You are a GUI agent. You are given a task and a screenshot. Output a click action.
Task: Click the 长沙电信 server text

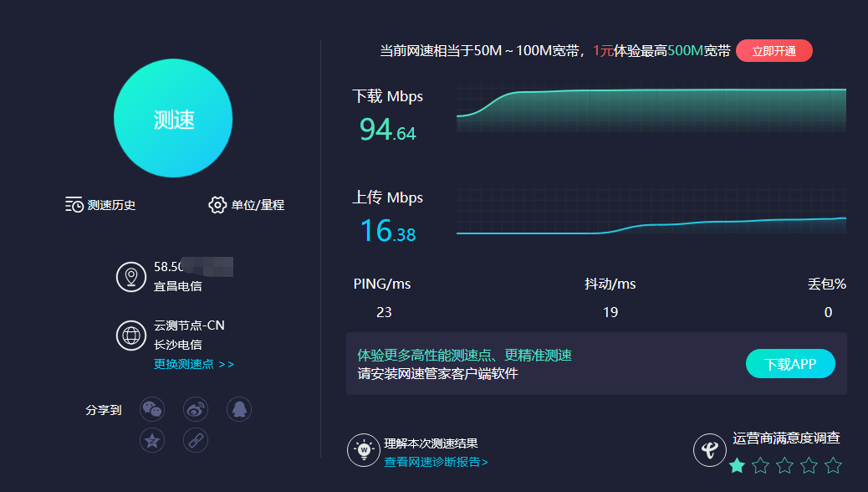click(x=177, y=345)
